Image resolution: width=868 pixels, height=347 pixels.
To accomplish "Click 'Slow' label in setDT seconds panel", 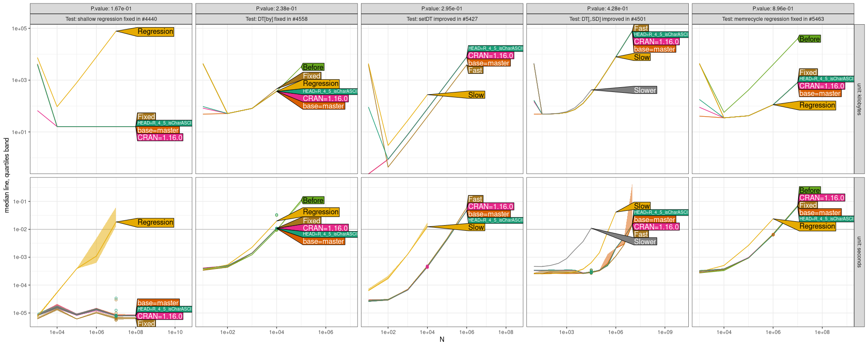I will click(x=476, y=227).
